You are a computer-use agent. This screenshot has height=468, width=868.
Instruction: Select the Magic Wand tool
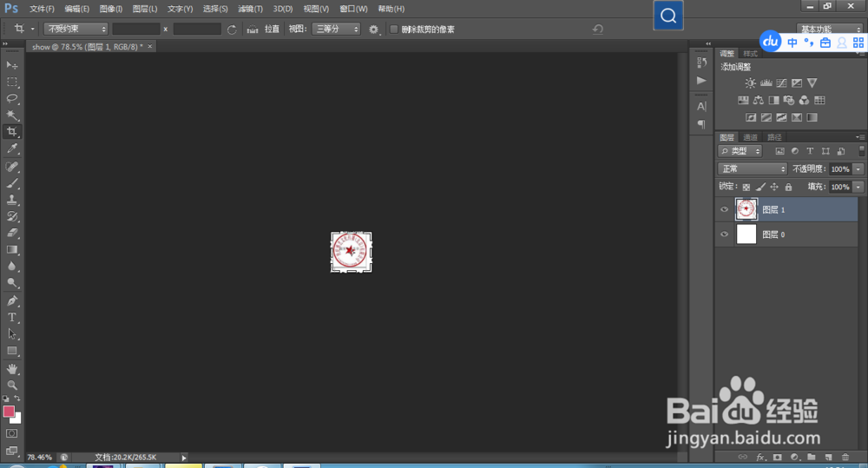tap(11, 115)
